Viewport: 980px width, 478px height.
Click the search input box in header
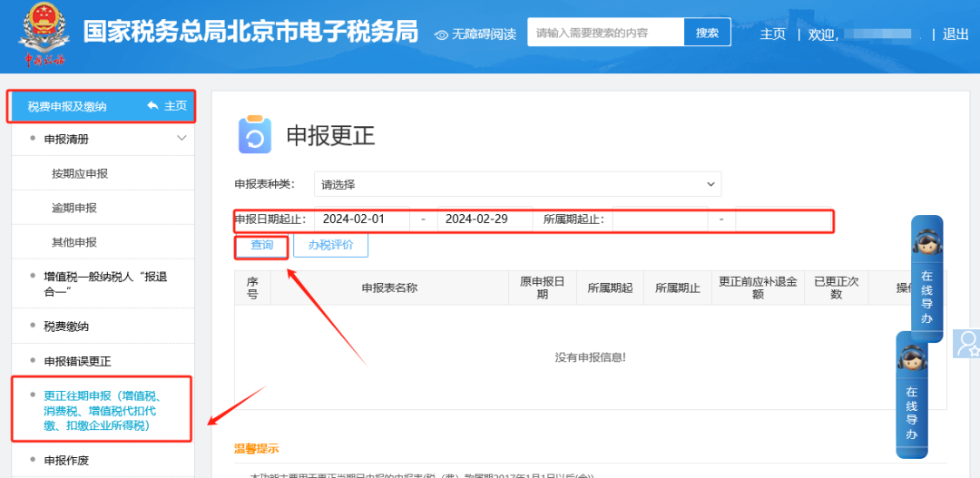tap(605, 33)
